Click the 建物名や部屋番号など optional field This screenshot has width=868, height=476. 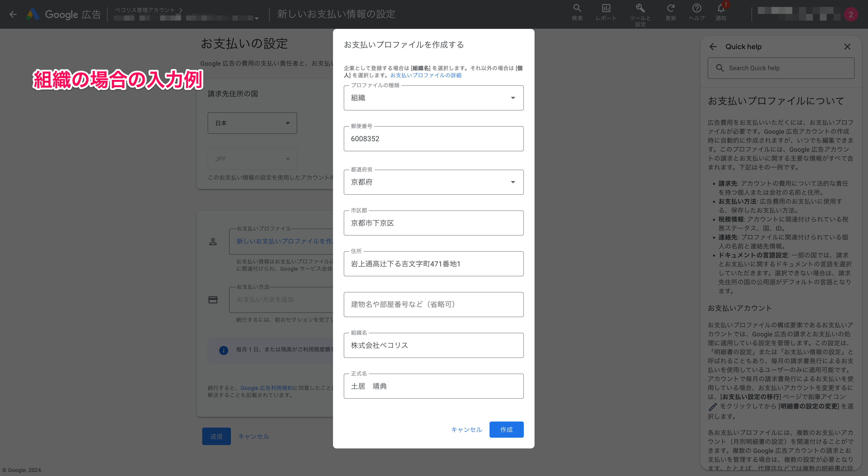click(433, 304)
